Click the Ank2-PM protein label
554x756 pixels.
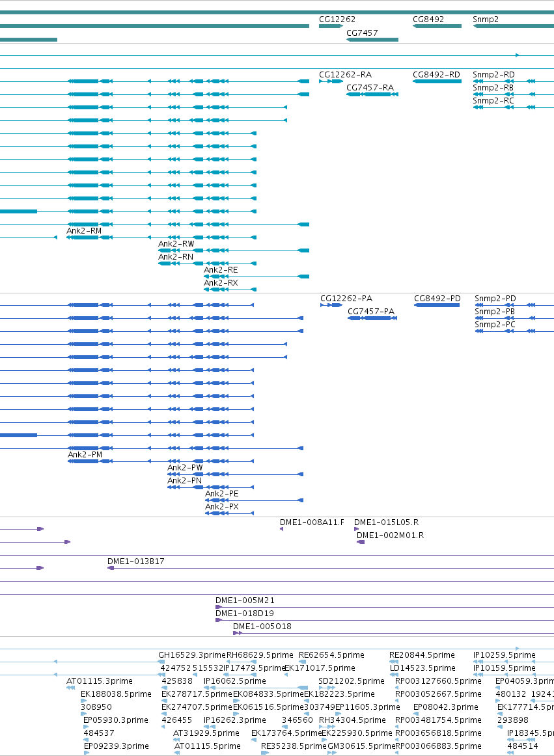point(85,455)
